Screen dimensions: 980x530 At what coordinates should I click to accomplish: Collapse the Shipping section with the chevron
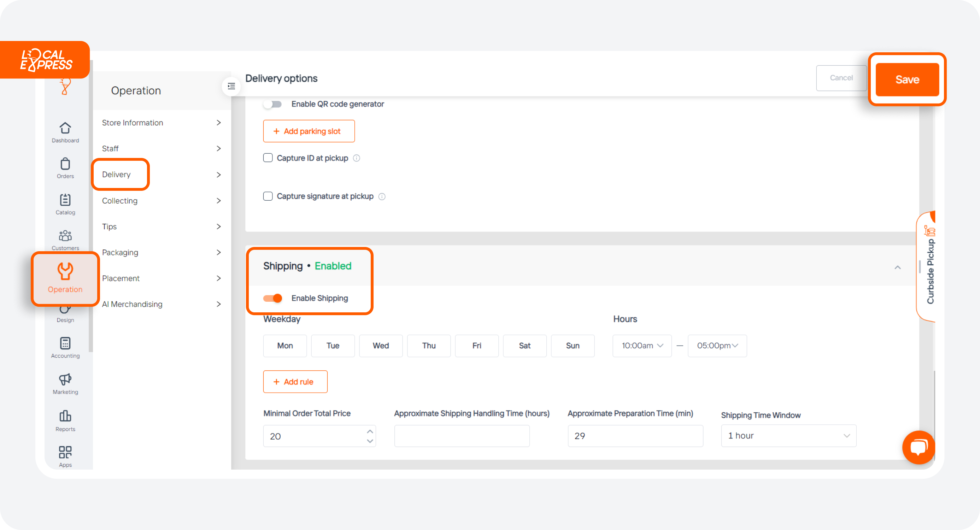[x=898, y=267]
